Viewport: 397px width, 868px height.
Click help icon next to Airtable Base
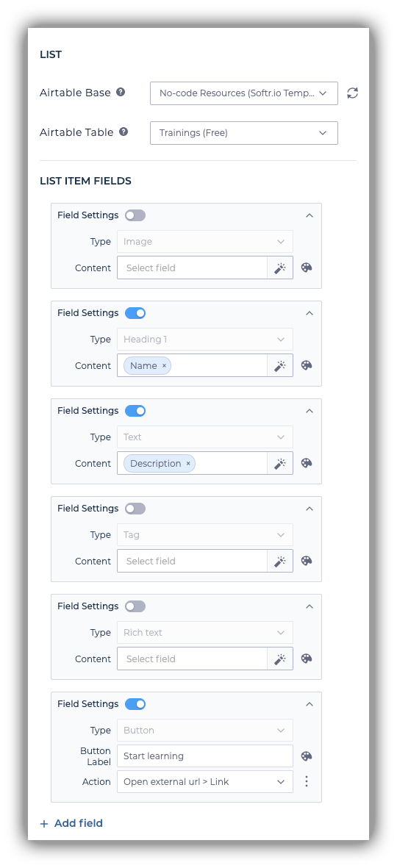pos(120,93)
